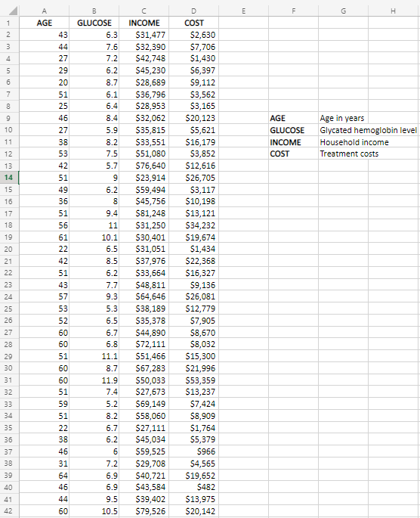420x518 pixels.
Task: Select the cell showing $69,149
Action: pyautogui.click(x=144, y=404)
